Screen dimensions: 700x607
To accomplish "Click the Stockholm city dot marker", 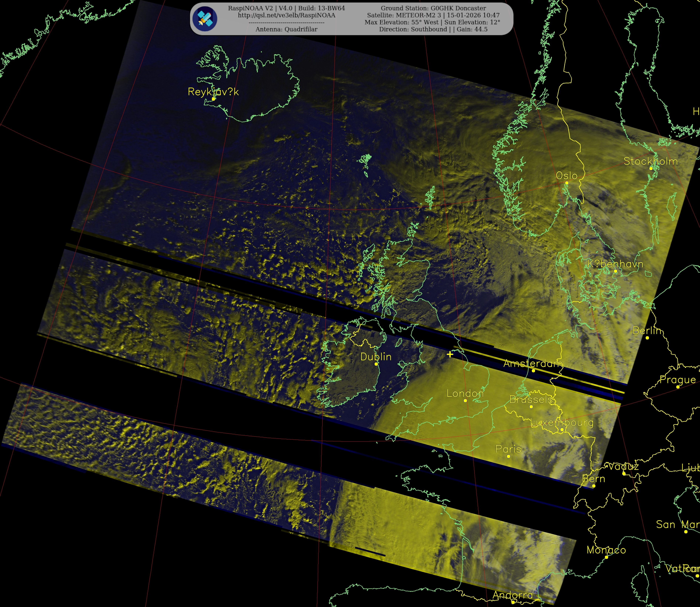I will coord(651,168).
